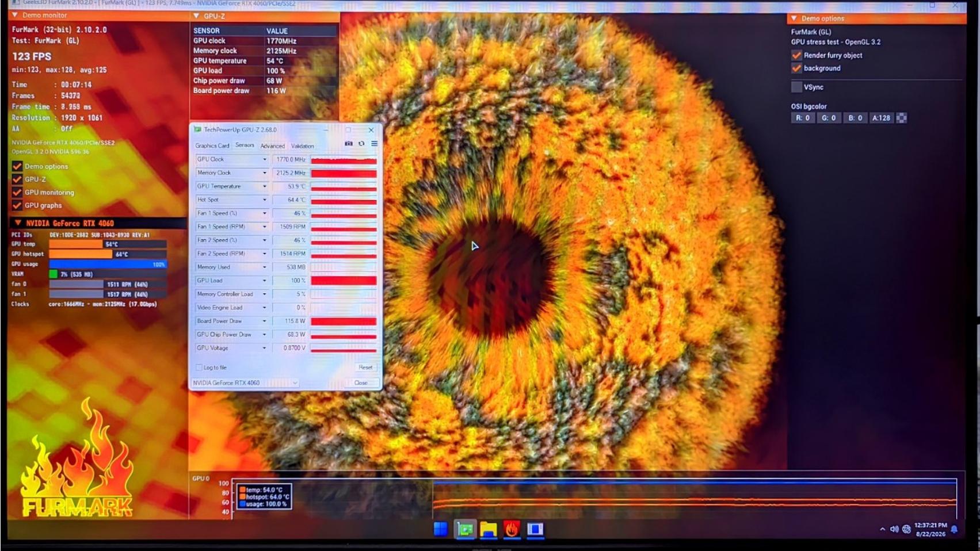This screenshot has width=980, height=551.
Task: Click the Reset button in GPU-Z
Action: pyautogui.click(x=365, y=367)
